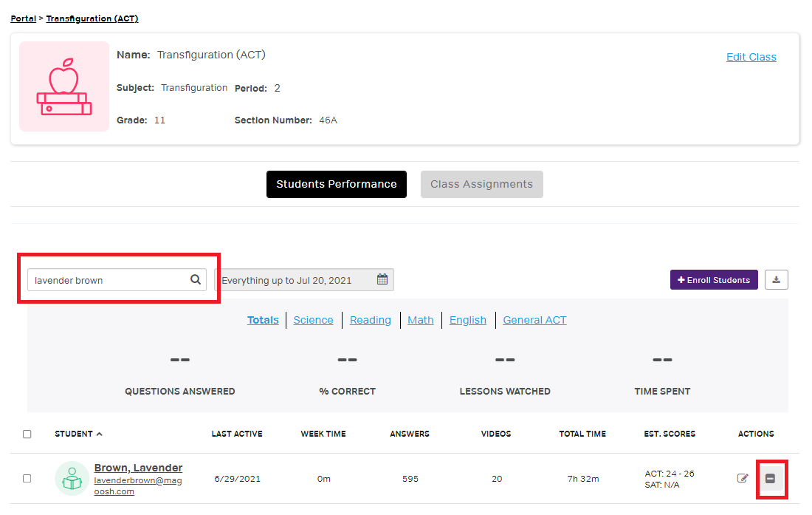Click the search magnifier icon
The image size is (812, 515).
[x=195, y=280]
